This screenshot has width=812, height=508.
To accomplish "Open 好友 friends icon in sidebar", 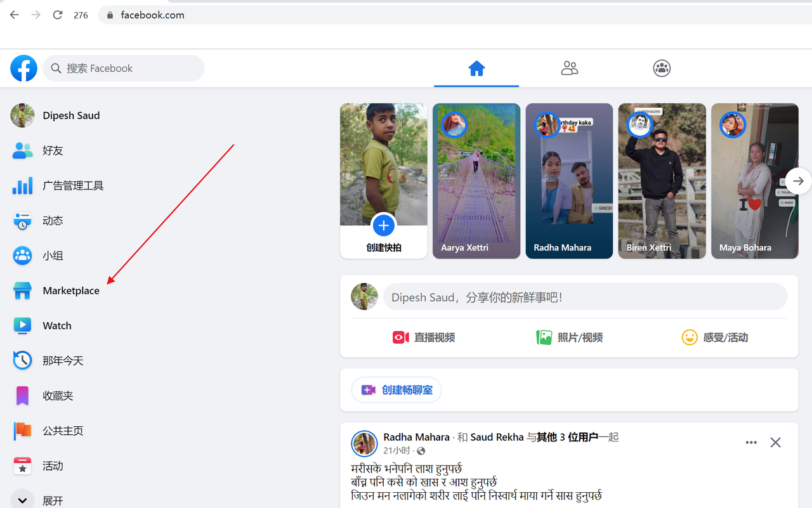I will [22, 150].
